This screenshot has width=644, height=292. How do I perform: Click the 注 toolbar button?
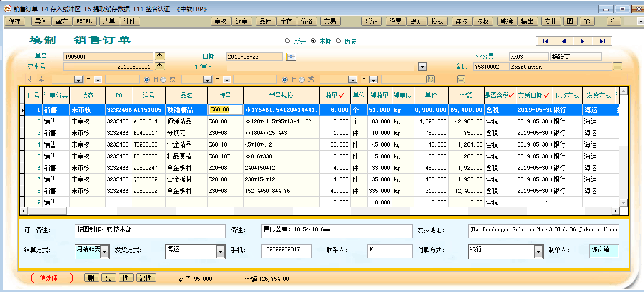(614, 21)
